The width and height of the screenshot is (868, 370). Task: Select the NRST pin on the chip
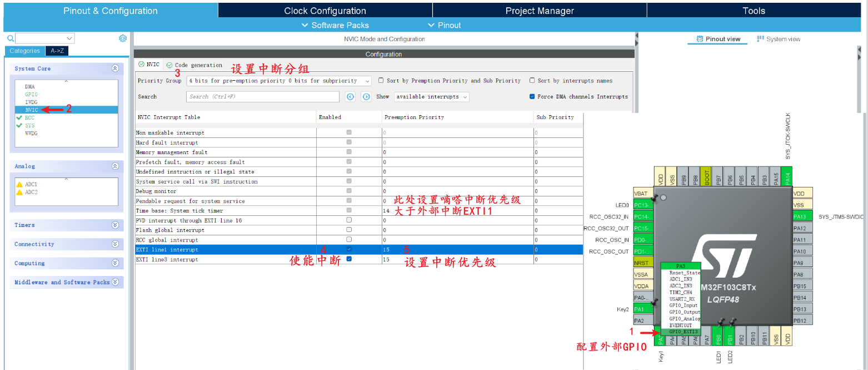tap(643, 263)
